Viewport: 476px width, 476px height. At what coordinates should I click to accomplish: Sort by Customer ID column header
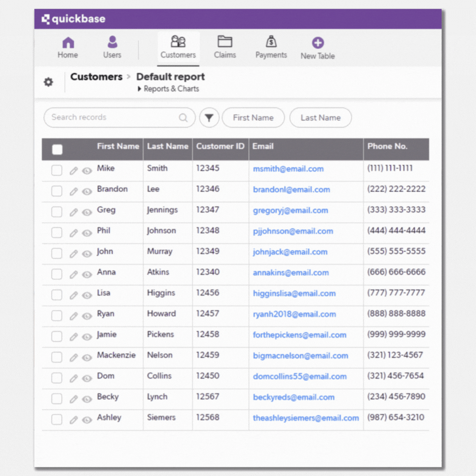[220, 146]
